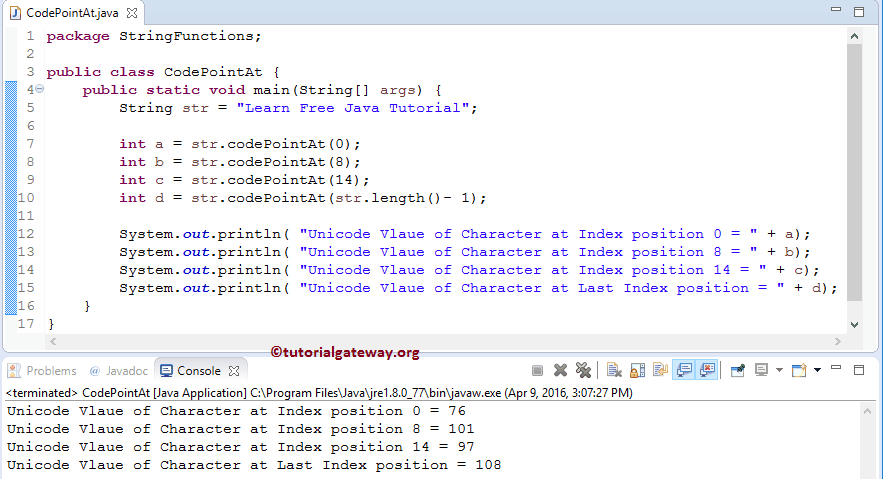Click the editor horizontal scrollbar right arrow
Viewport: 883px width, 479px height.
click(x=838, y=341)
